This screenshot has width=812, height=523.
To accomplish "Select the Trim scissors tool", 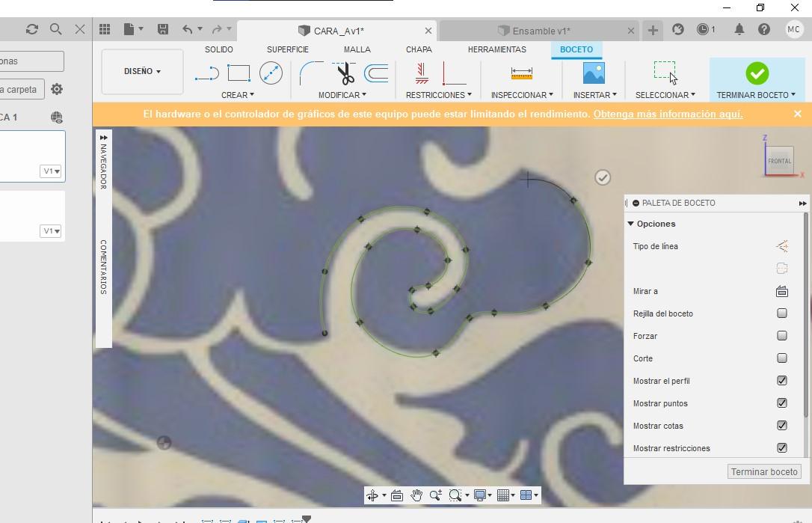I will pos(345,73).
